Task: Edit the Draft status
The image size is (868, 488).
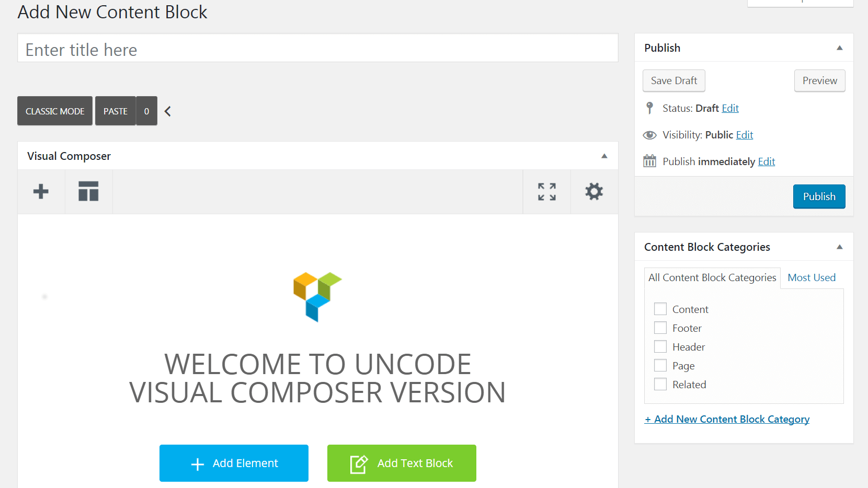Action: pos(730,108)
